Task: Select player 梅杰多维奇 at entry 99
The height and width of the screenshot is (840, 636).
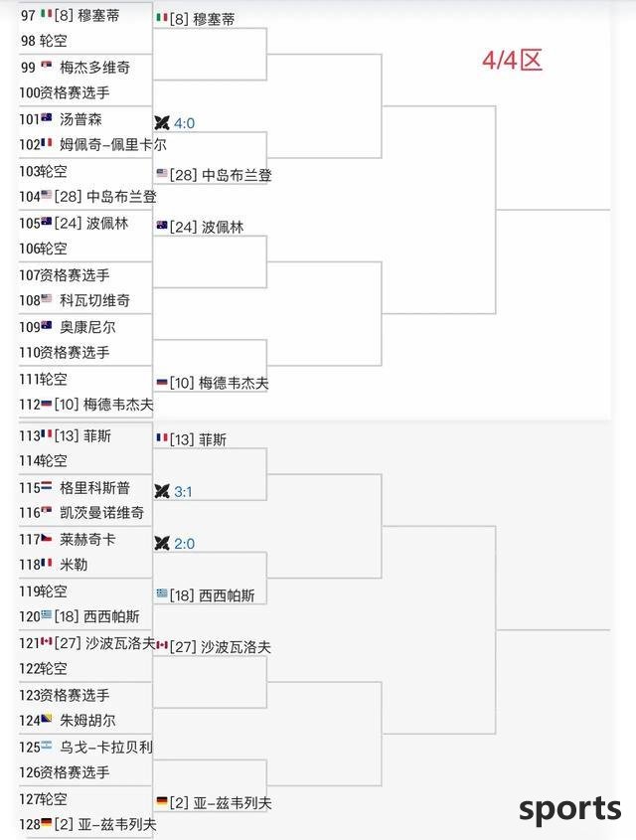Action: coord(94,67)
